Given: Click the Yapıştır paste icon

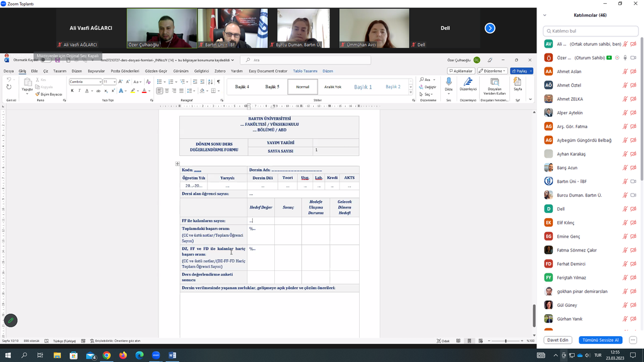Looking at the screenshot, I should 27,83.
